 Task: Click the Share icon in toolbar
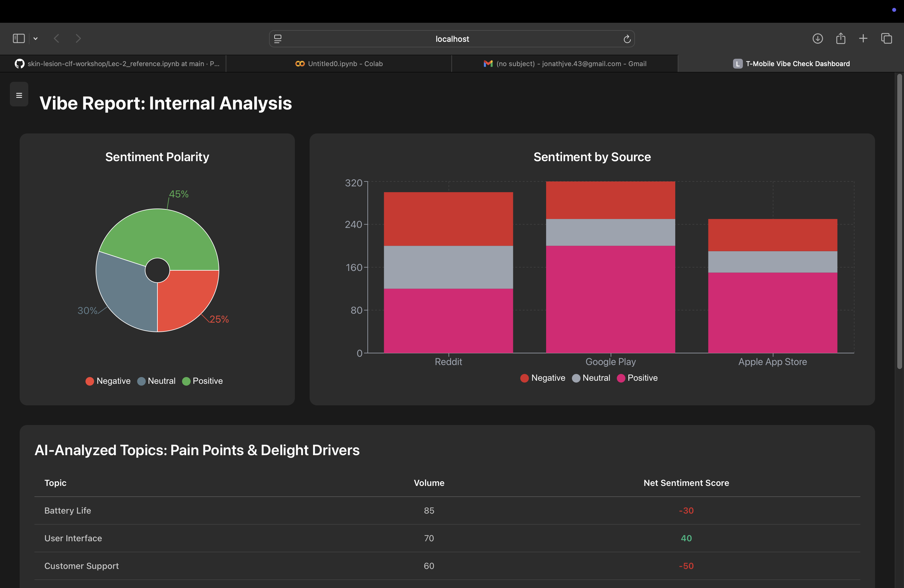(x=841, y=38)
